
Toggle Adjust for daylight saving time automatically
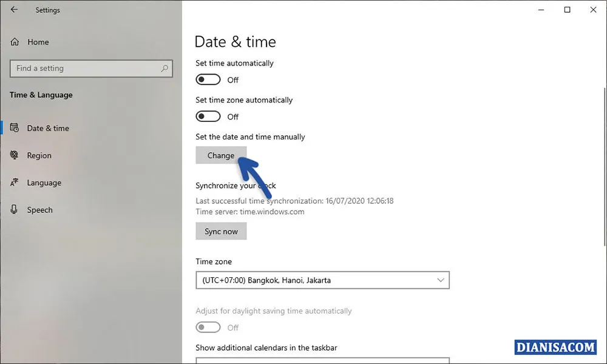pos(208,327)
